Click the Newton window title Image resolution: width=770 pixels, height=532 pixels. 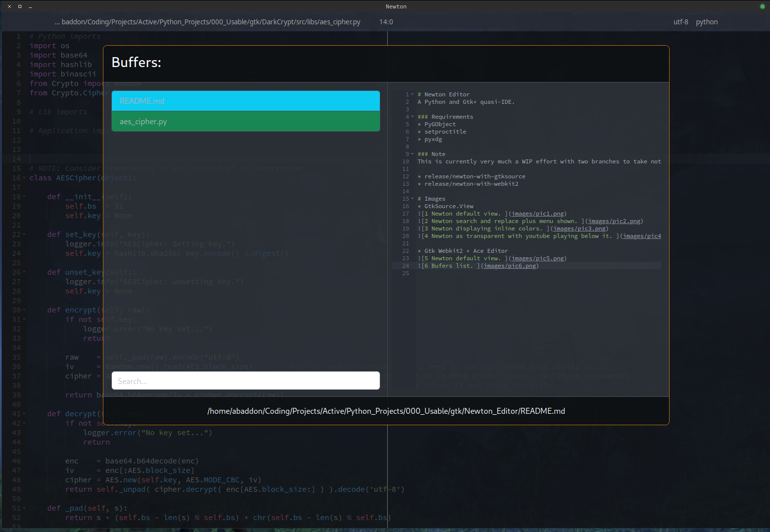pos(396,6)
